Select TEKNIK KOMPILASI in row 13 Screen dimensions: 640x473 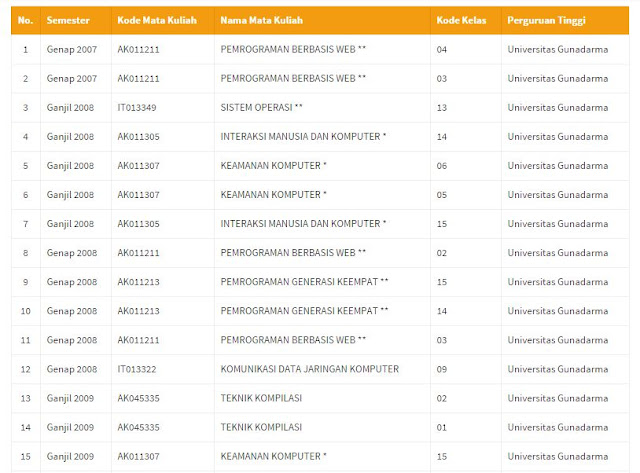point(261,398)
